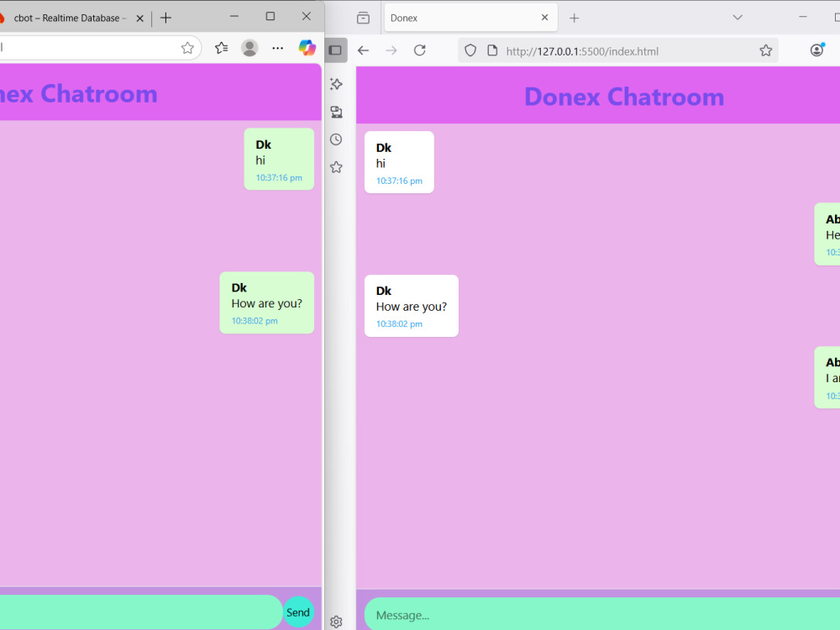The image size is (840, 630).
Task: Reload the Donex page in Firefox
Action: click(420, 50)
